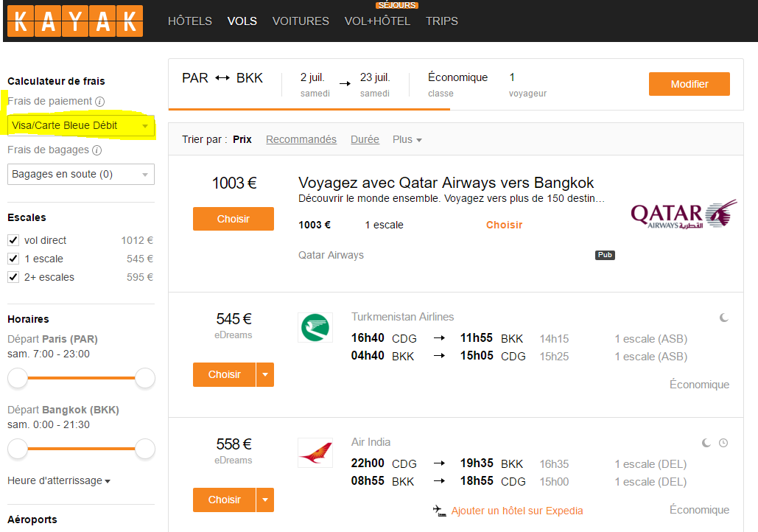Open the arrow next to Choisir for 545 € flight

pos(265,374)
